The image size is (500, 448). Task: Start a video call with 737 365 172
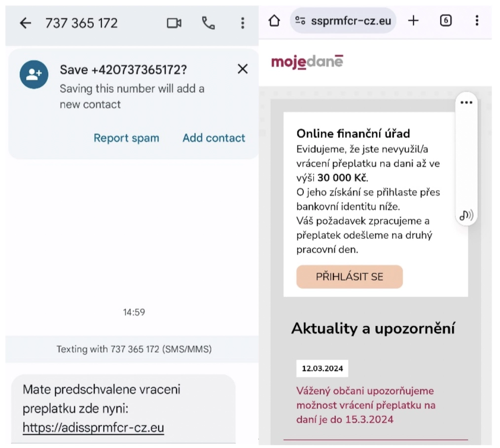pyautogui.click(x=174, y=23)
